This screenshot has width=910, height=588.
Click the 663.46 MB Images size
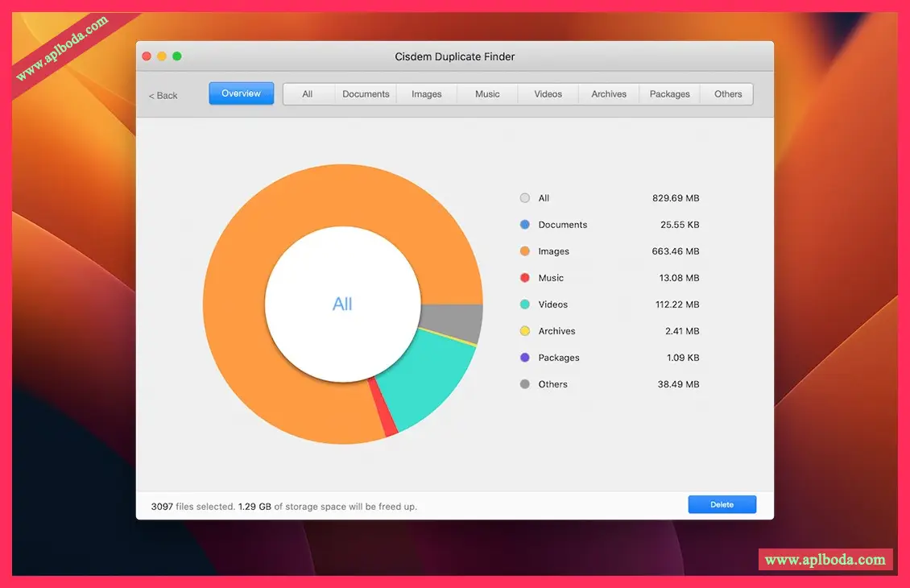pos(676,251)
